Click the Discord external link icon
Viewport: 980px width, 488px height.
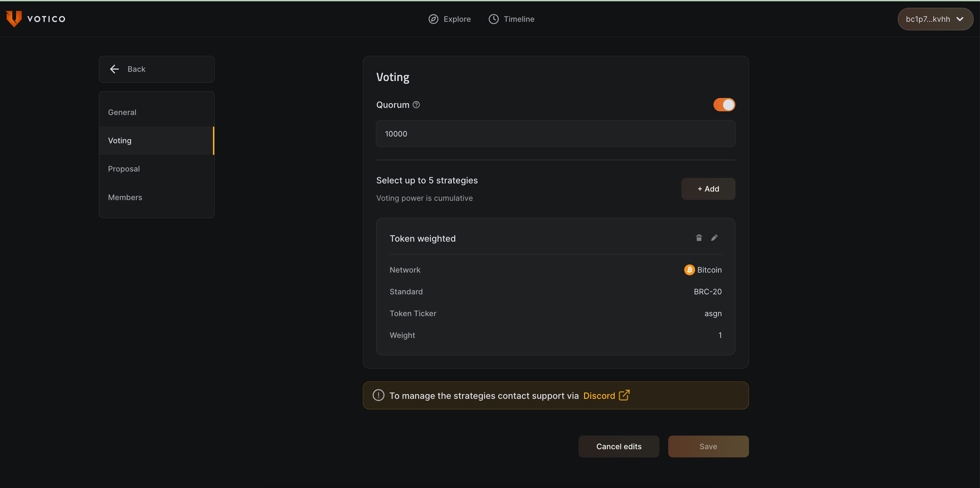pyautogui.click(x=624, y=395)
